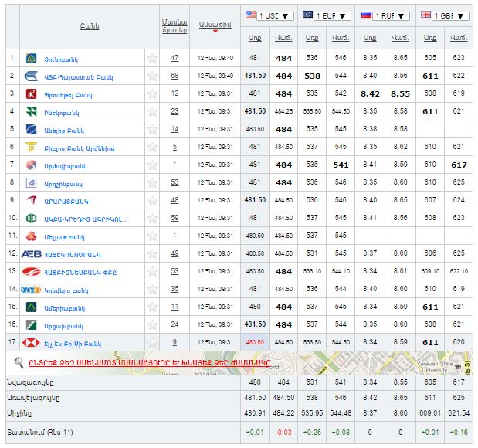Click the magnifier icon beside the map banner
The width and height of the screenshot is (478, 448).
coord(19,361)
